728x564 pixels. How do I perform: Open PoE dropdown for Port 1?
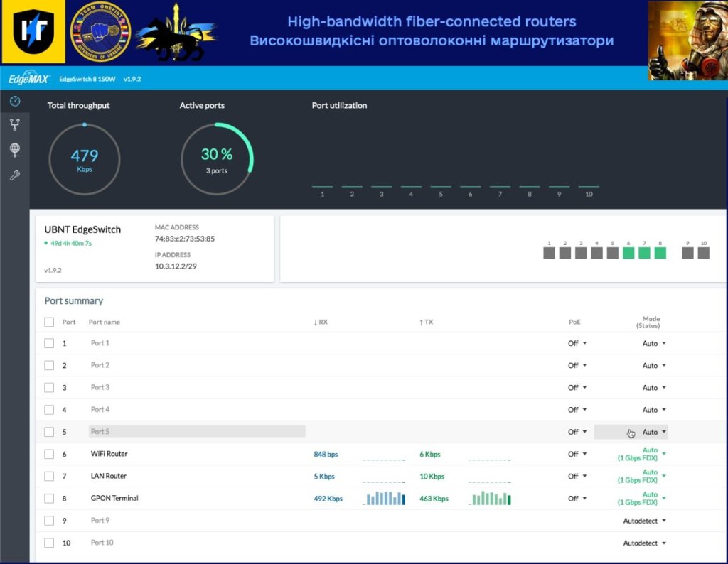tap(577, 343)
